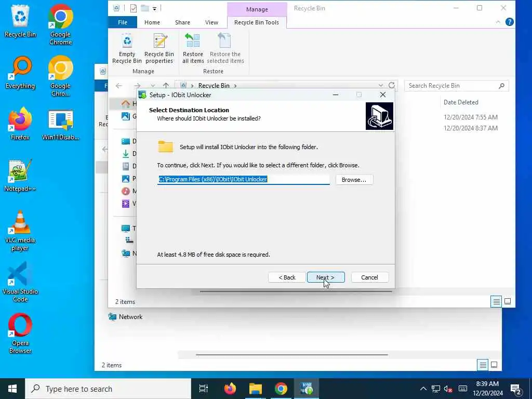This screenshot has height=399, width=532.
Task: Switch to details view in front Explorer
Action: (496, 301)
